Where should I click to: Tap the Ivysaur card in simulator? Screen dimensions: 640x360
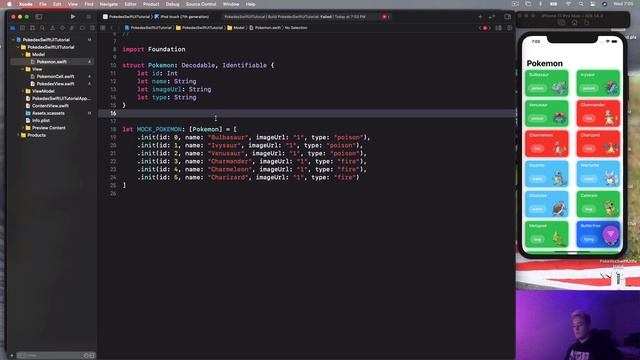pyautogui.click(x=598, y=83)
